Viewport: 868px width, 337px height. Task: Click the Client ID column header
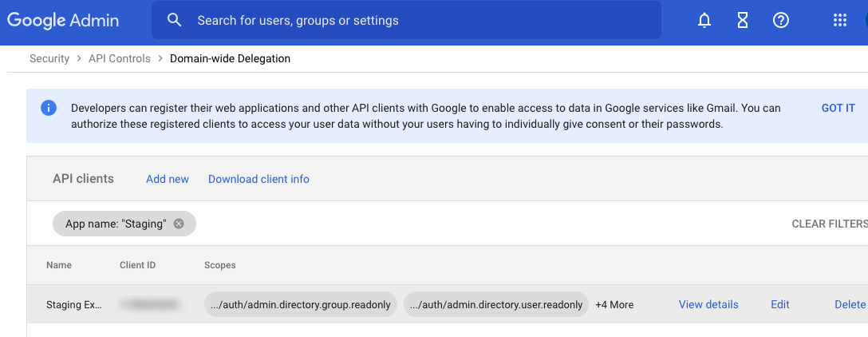(x=137, y=265)
